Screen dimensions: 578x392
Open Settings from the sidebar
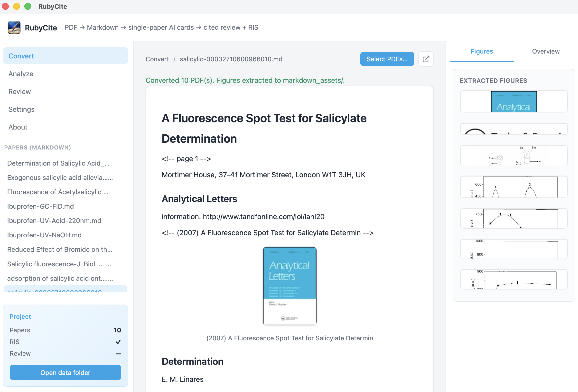(65, 109)
